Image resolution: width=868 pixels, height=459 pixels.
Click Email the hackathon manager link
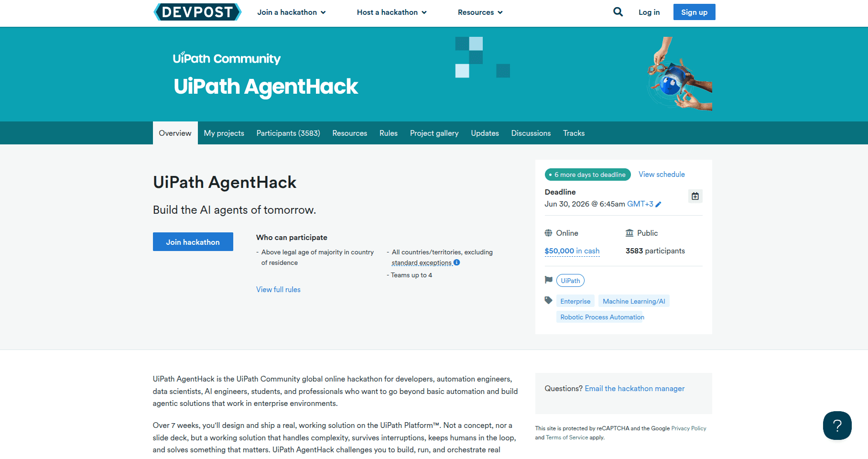(x=634, y=389)
